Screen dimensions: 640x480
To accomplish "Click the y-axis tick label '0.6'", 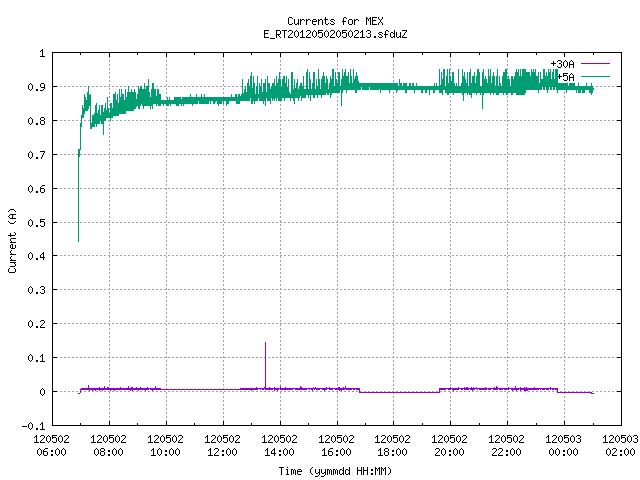I will click(x=36, y=189).
